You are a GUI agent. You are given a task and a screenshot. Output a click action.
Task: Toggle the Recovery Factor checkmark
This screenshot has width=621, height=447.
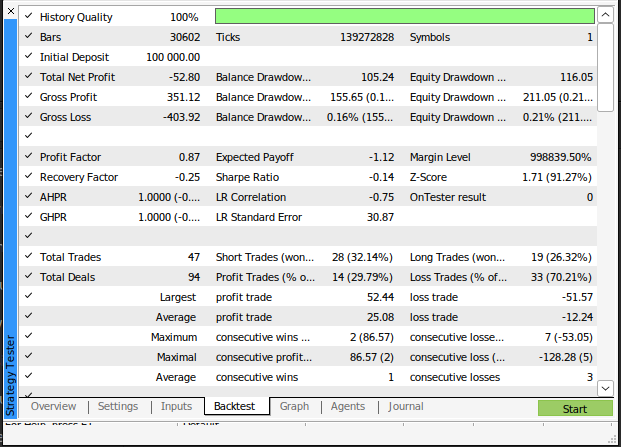click(29, 176)
